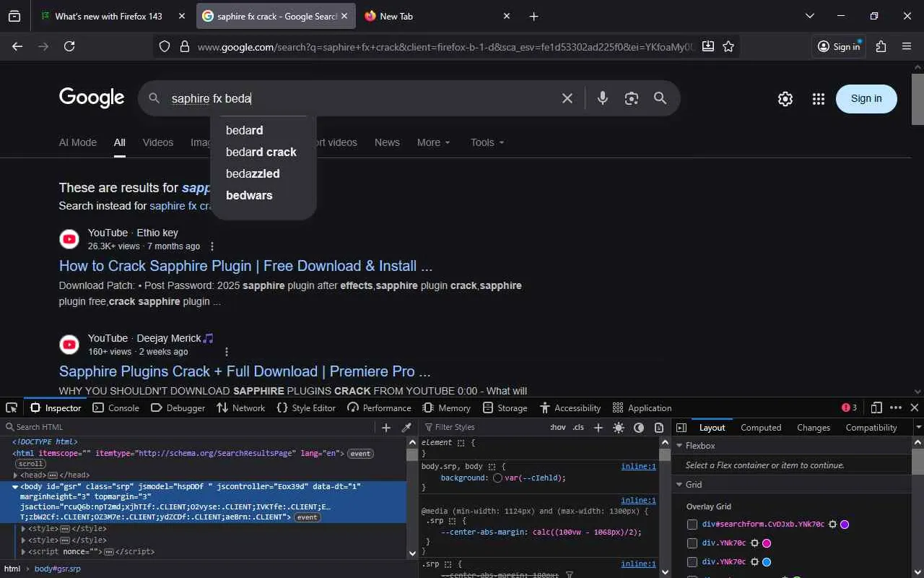Screen dimensions: 924x578
Task: Toggle the :hov pseudo-class panel
Action: (x=558, y=428)
